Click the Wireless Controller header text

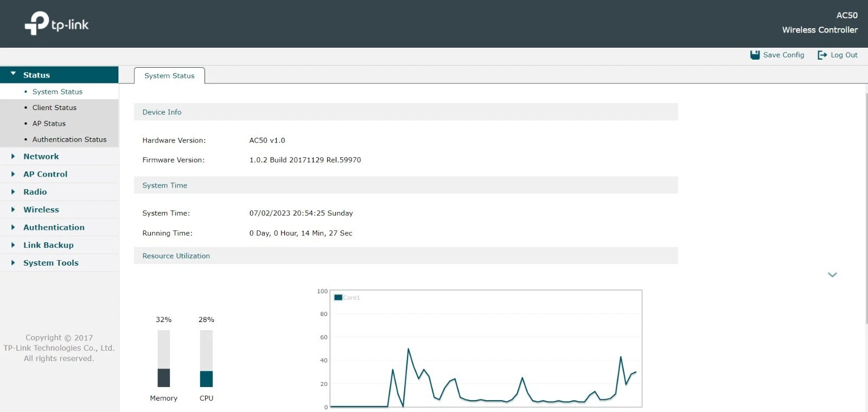[820, 30]
